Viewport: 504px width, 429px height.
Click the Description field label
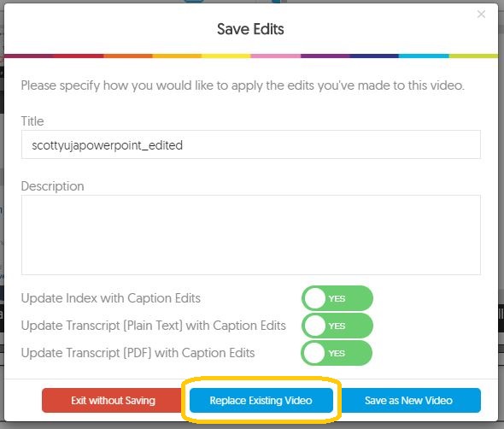[x=52, y=186]
